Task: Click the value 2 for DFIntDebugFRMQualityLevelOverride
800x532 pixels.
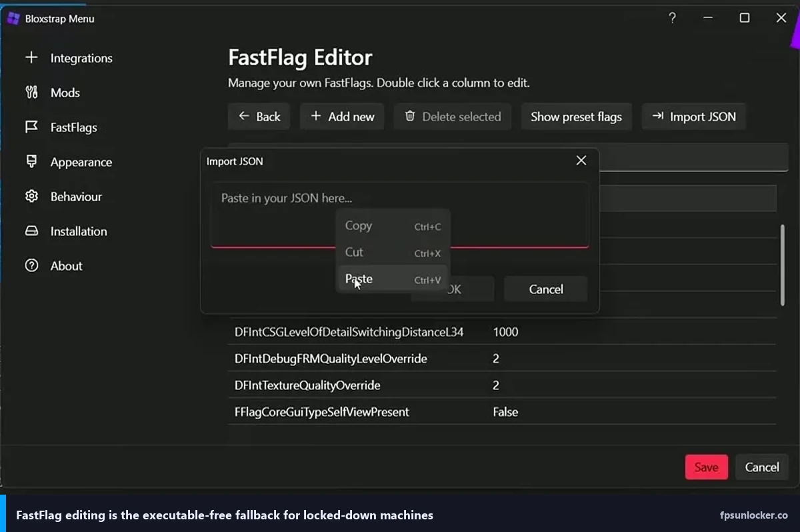Action: [x=496, y=359]
